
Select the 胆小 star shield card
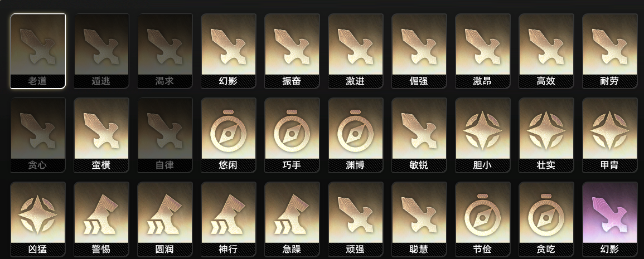(x=483, y=135)
